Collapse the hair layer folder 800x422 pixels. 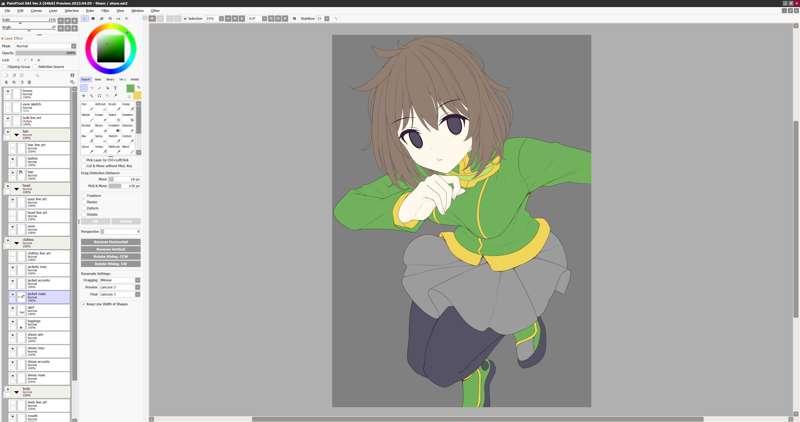16,135
